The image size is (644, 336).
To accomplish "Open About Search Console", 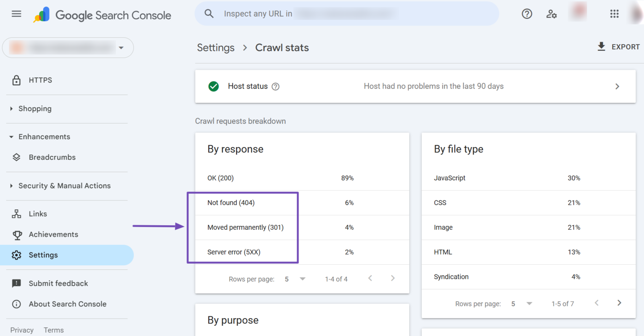I will [x=68, y=304].
